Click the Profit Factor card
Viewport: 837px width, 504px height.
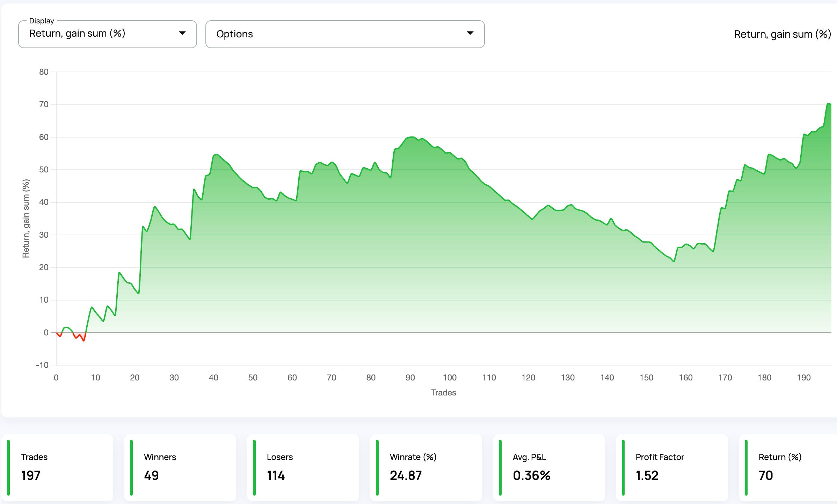tap(672, 467)
